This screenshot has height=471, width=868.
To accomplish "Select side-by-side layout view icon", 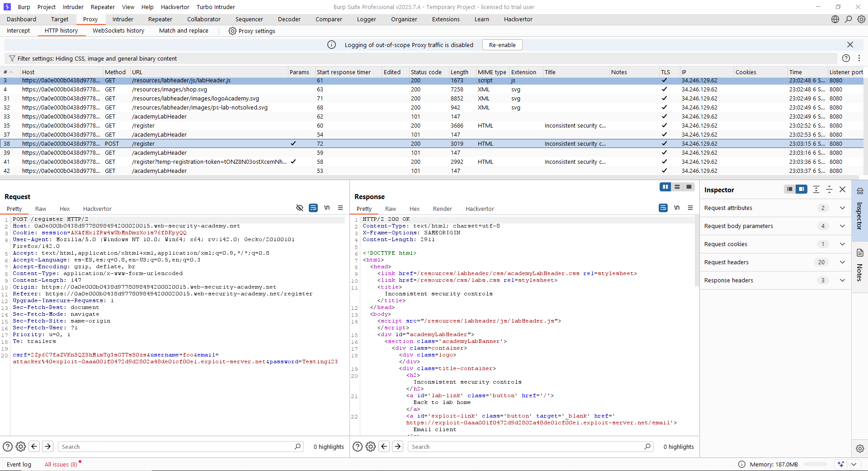I will click(665, 187).
